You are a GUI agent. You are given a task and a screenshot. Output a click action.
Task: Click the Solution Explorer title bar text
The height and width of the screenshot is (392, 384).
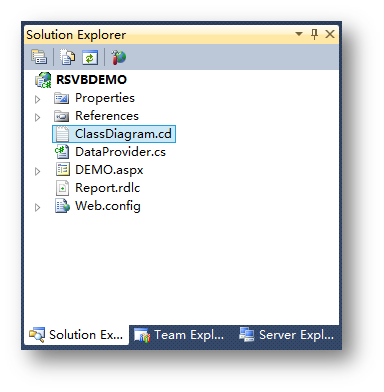click(x=76, y=35)
